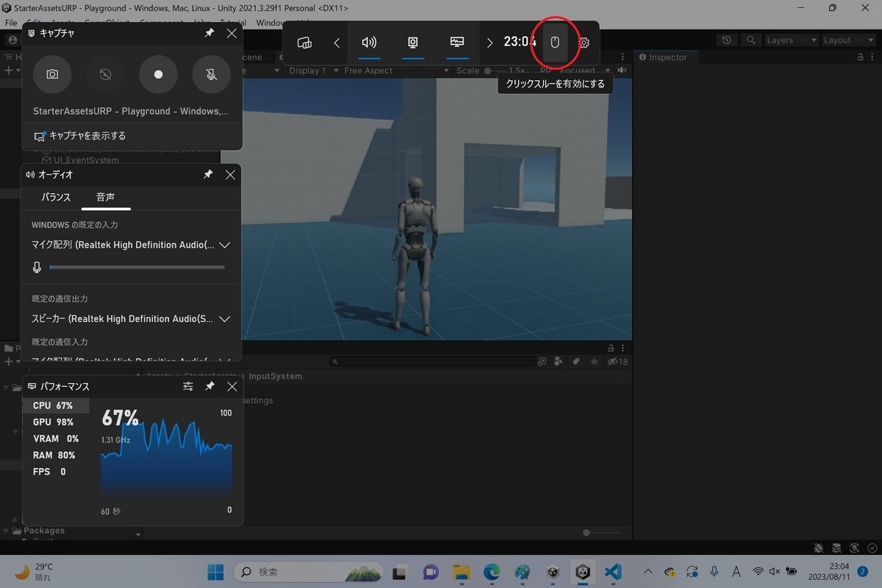The width and height of the screenshot is (882, 588).
Task: Show previous Game Bar widgets with left chevron
Action: click(x=337, y=43)
